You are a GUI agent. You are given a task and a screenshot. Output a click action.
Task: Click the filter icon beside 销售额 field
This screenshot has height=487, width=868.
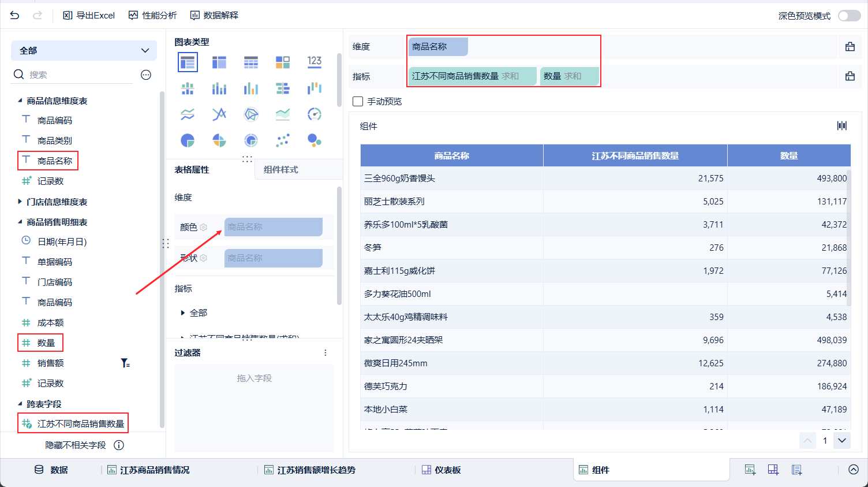pos(125,363)
